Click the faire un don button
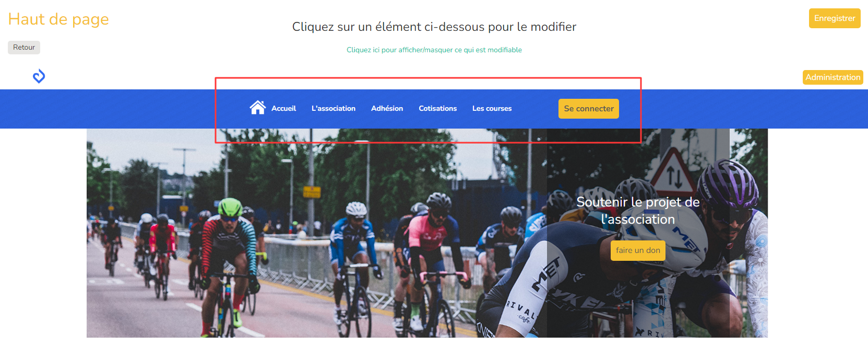 [x=638, y=250]
